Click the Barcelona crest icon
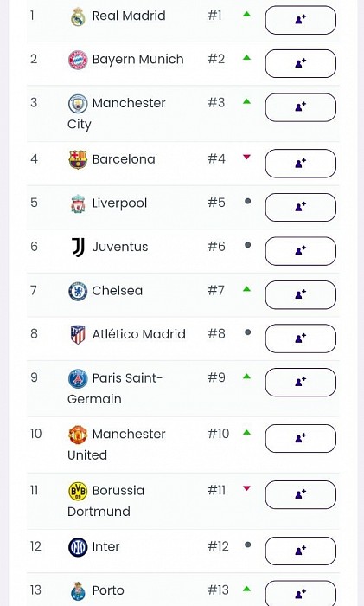Image resolution: width=364 pixels, height=606 pixels. (78, 159)
